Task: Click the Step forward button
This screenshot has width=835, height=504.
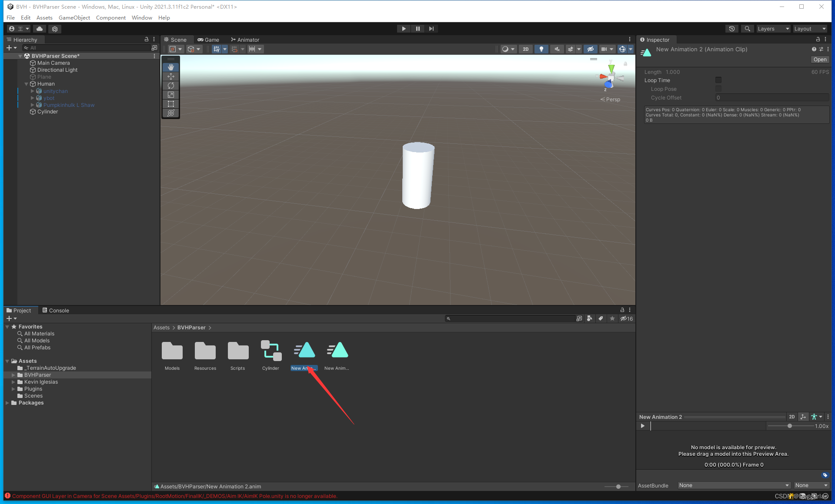Action: pyautogui.click(x=431, y=29)
